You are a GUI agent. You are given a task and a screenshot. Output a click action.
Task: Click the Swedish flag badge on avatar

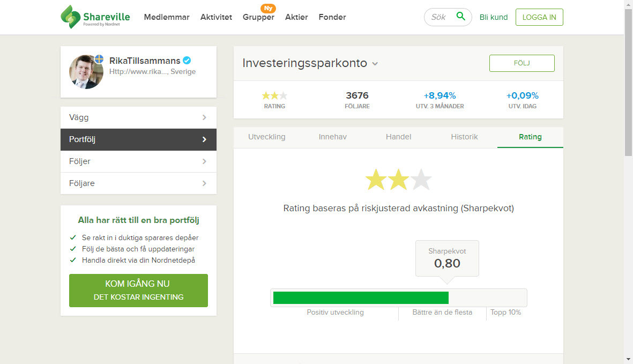point(99,59)
